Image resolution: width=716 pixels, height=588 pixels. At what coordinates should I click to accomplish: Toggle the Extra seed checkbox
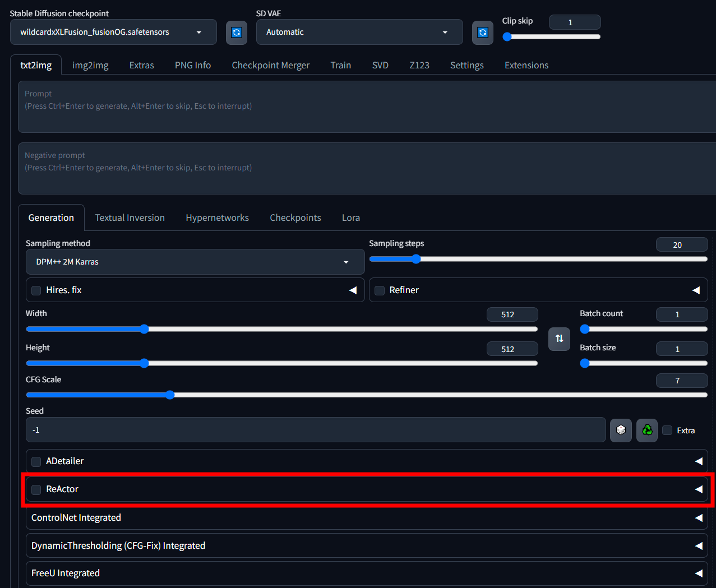point(667,430)
